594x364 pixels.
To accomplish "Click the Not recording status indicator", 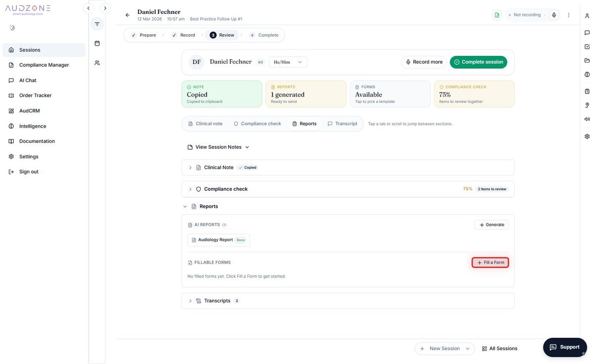I will pos(525,15).
